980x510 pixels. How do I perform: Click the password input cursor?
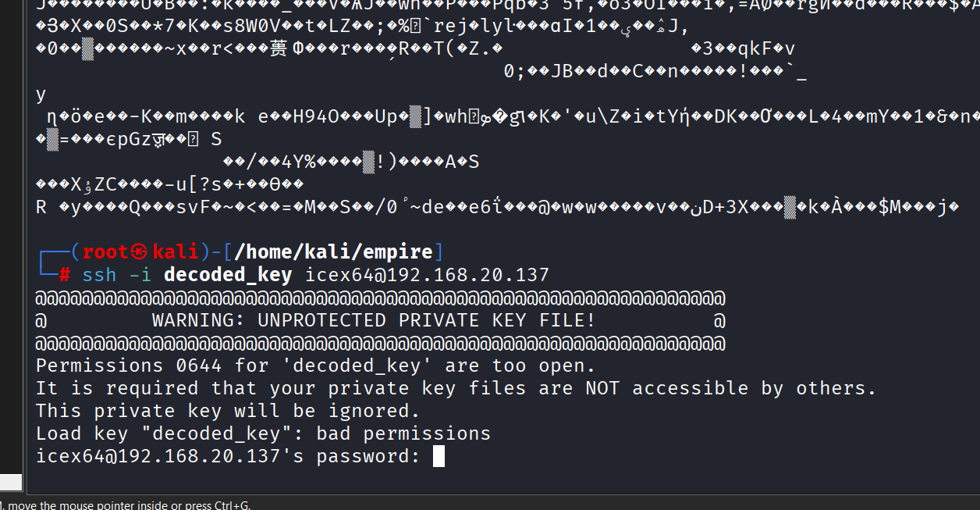tap(439, 456)
